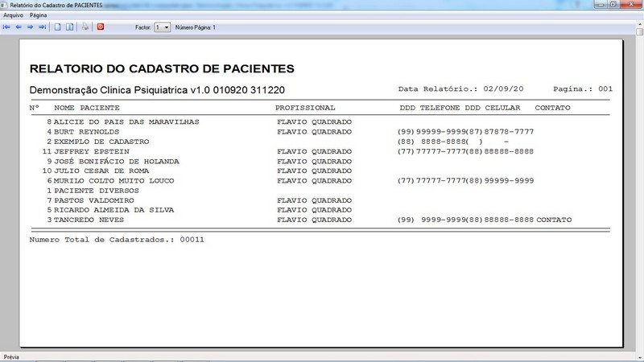644x362 pixels.
Task: Click Numero Total de Cadastrados 00011 text
Action: tap(117, 239)
